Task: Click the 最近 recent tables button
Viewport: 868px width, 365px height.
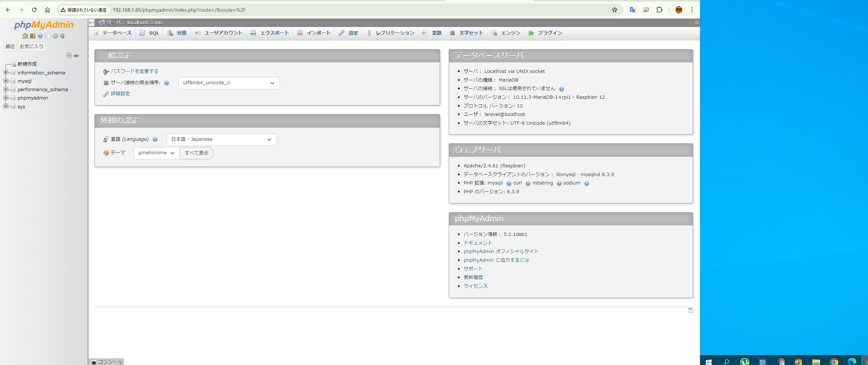Action: tap(10, 46)
